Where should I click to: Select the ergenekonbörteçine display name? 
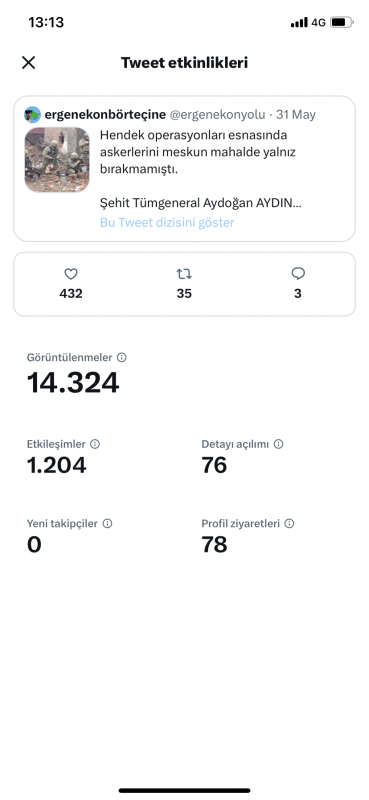tap(105, 115)
